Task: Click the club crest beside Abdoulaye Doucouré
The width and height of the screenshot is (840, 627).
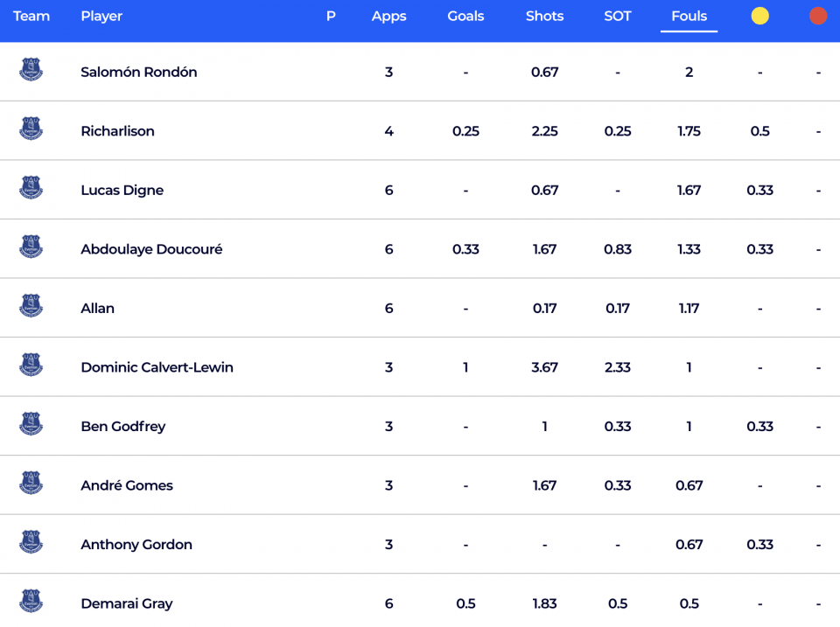Action: tap(31, 247)
